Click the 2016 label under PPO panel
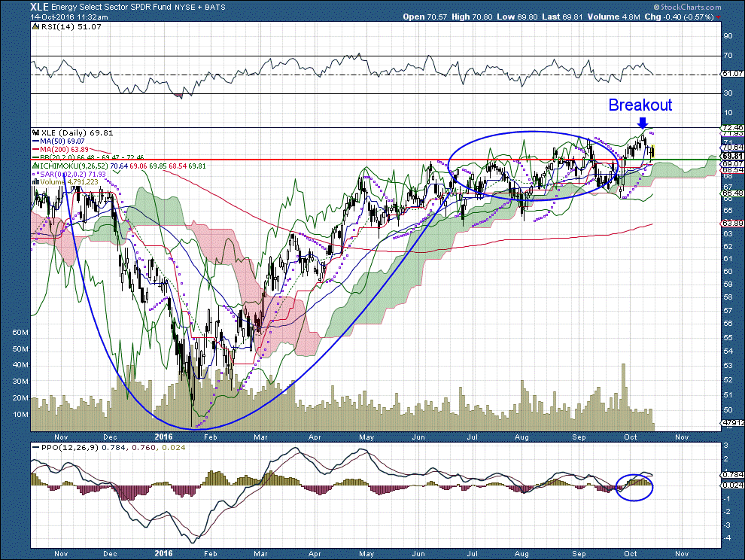 point(164,553)
